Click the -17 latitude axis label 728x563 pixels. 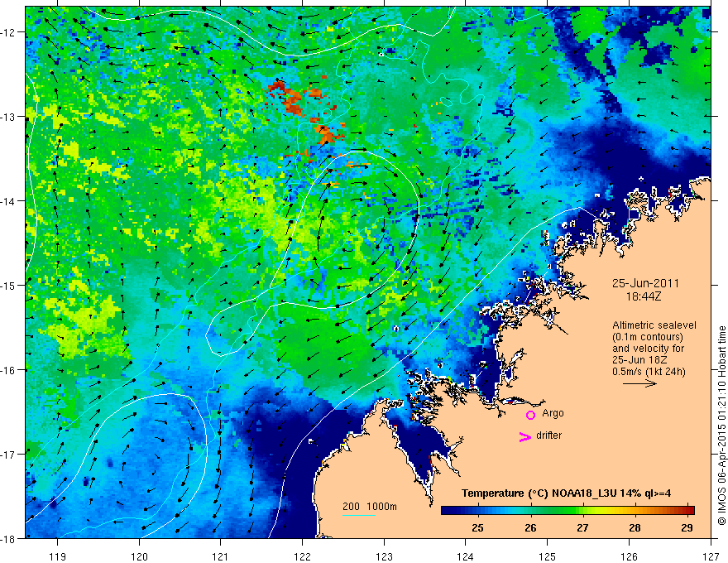7,455
